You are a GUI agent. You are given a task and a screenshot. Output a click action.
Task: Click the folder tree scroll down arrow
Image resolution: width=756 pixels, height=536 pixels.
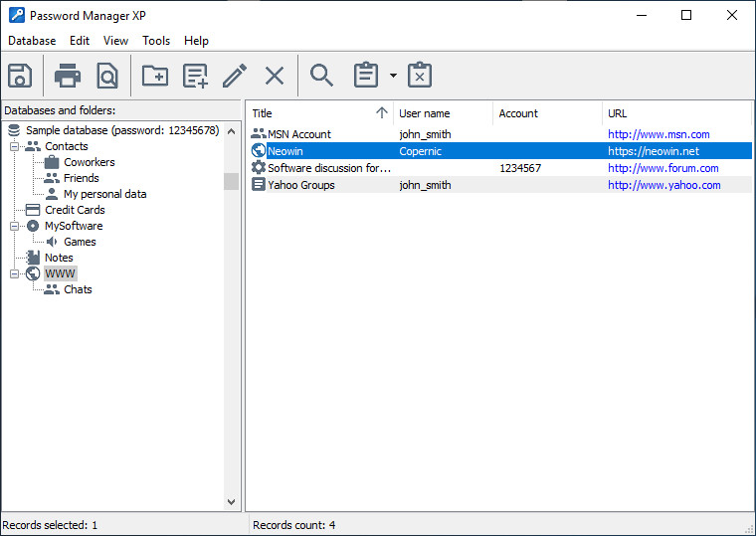click(232, 503)
